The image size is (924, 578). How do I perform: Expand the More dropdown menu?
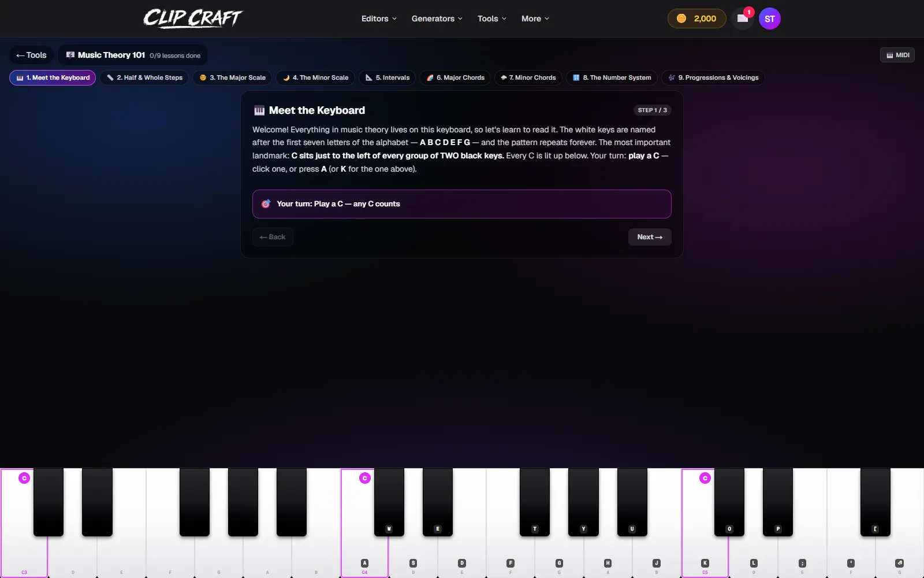pos(535,18)
